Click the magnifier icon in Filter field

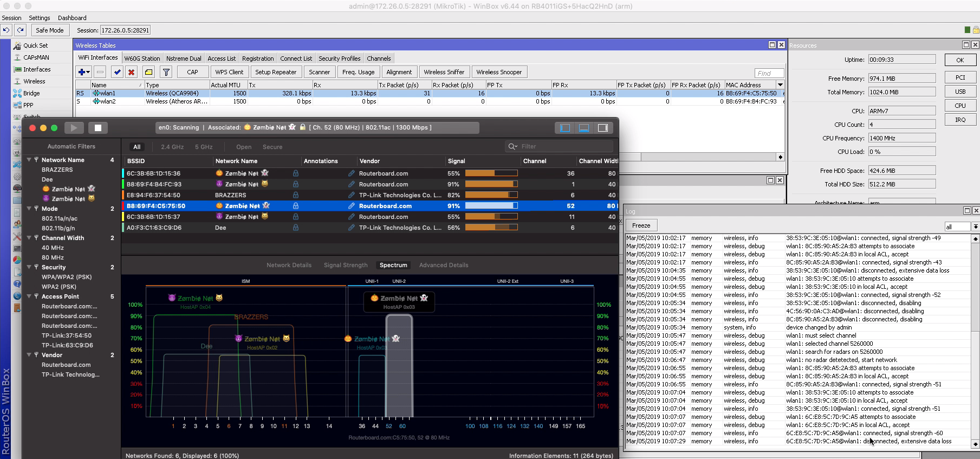(x=512, y=146)
